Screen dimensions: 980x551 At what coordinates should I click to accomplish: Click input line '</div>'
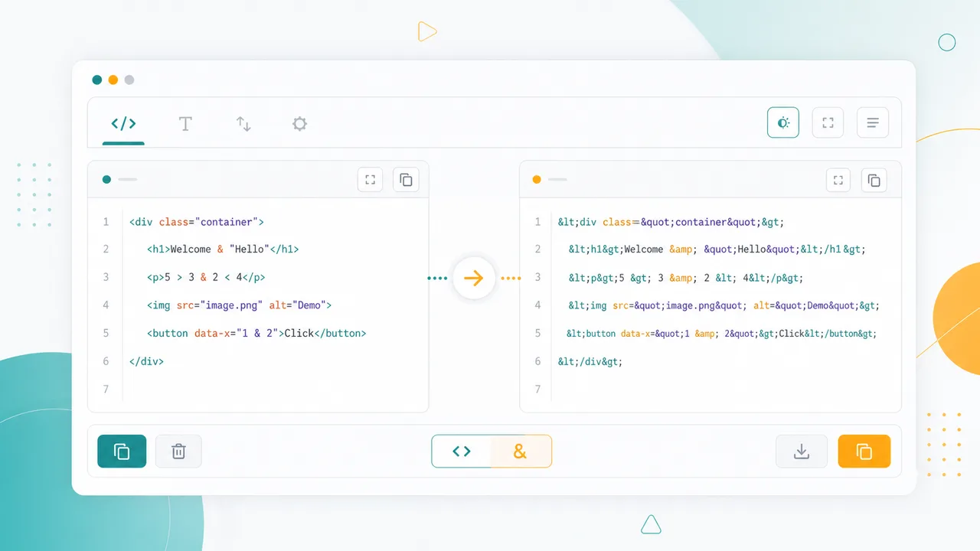point(147,361)
